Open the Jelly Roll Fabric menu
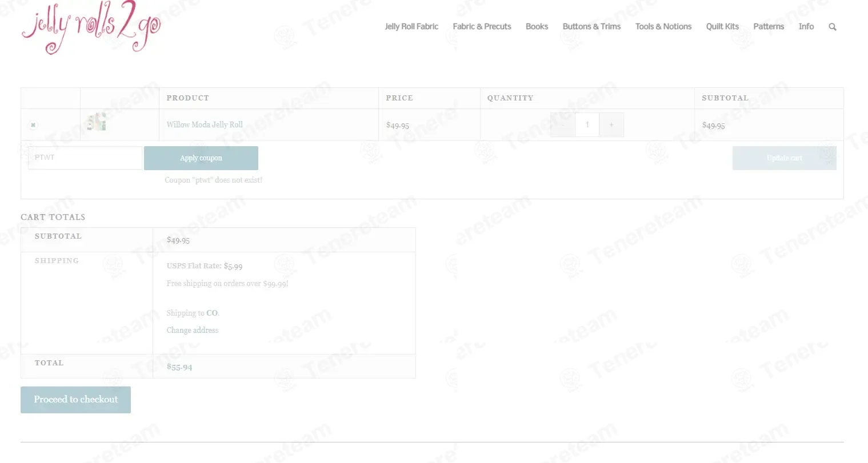This screenshot has height=463, width=868. [411, 26]
